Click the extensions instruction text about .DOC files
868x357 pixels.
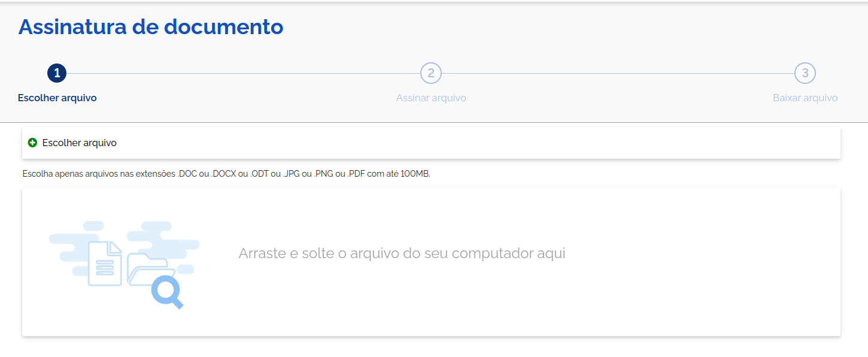point(226,174)
